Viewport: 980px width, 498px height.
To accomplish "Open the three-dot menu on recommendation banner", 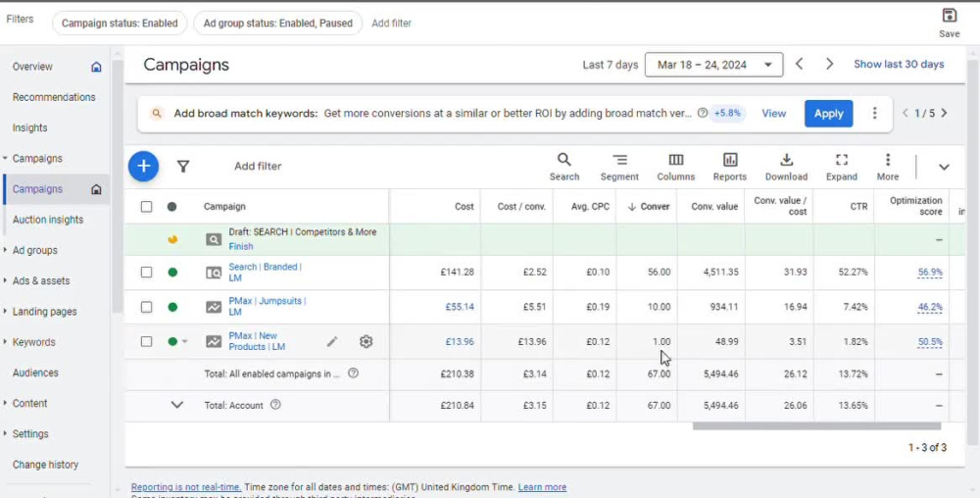I will tap(874, 113).
